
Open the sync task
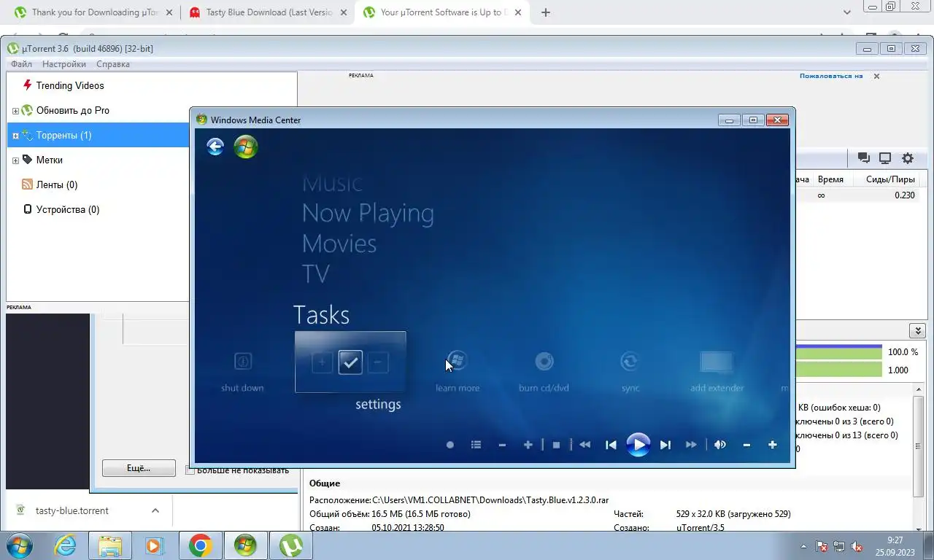point(630,371)
